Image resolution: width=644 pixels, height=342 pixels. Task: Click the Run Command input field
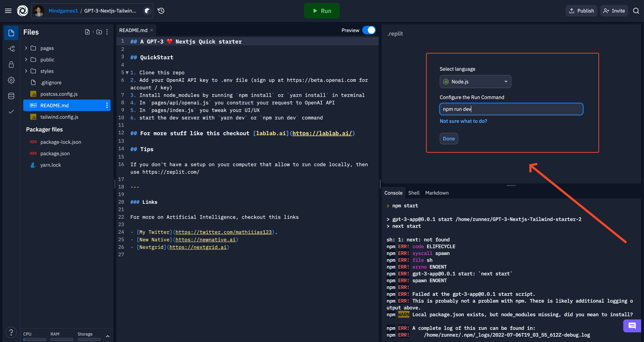click(x=511, y=109)
